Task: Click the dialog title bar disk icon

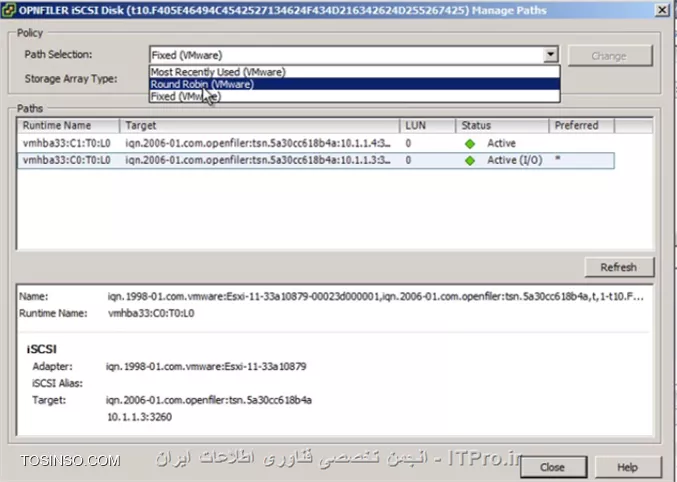Action: pyautogui.click(x=8, y=10)
